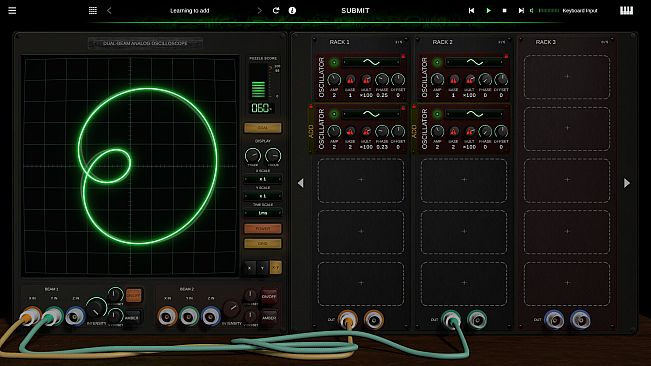Open the hamburger main menu
Image resolution: width=651 pixels, height=366 pixels.
click(12, 10)
